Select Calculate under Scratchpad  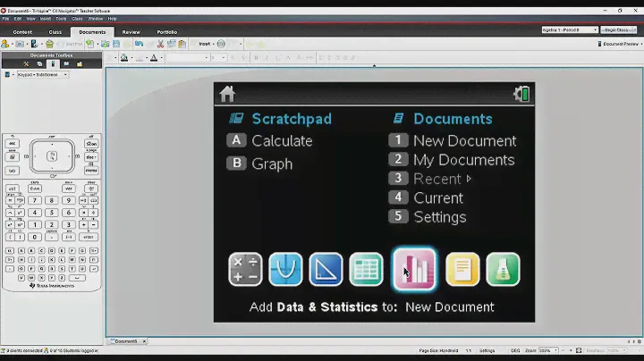click(281, 140)
